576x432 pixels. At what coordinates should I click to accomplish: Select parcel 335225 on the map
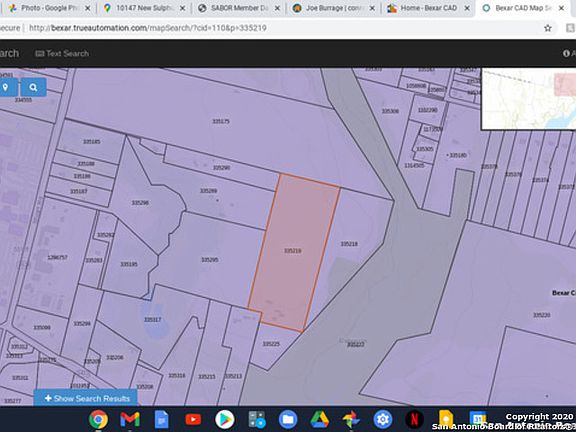(x=271, y=344)
